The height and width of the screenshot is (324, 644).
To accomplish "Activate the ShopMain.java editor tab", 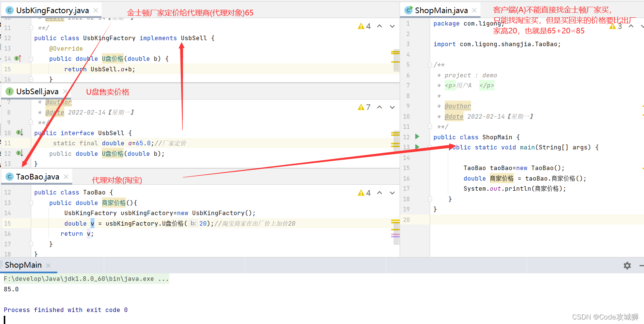I will [x=441, y=10].
